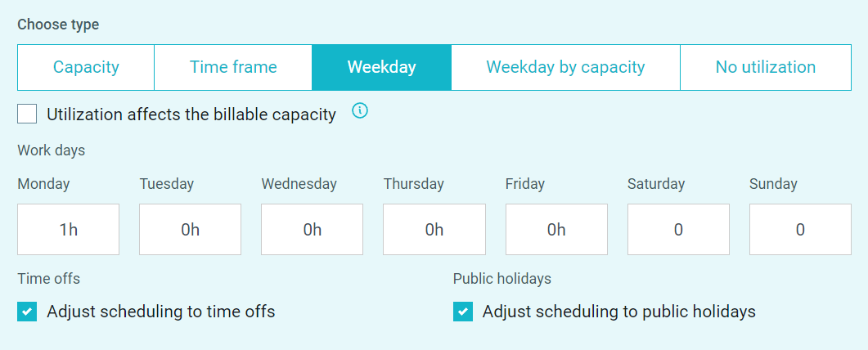The height and width of the screenshot is (350, 868).
Task: Uncheck Adjust scheduling to public holidays
Action: coord(463,312)
